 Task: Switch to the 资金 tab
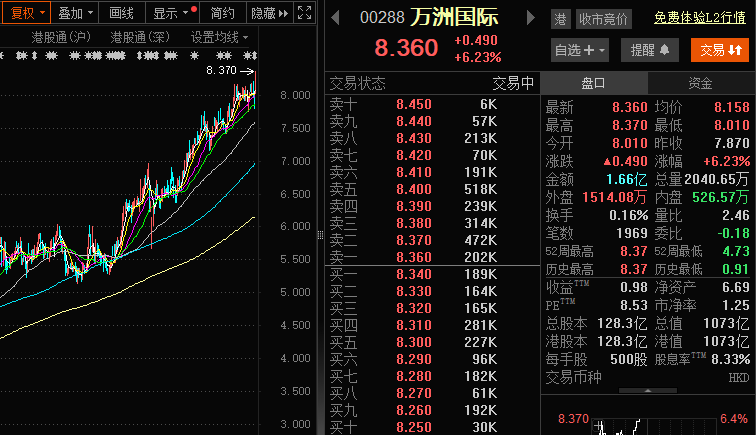700,83
